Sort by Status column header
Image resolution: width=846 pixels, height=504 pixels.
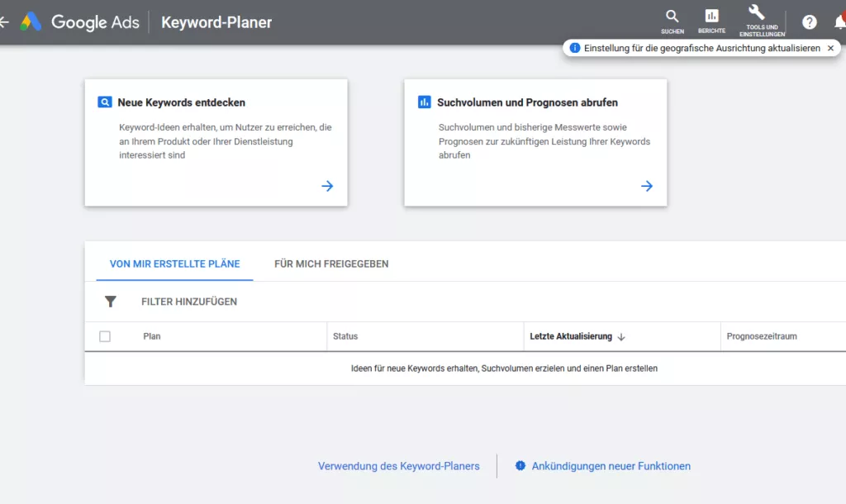click(345, 336)
